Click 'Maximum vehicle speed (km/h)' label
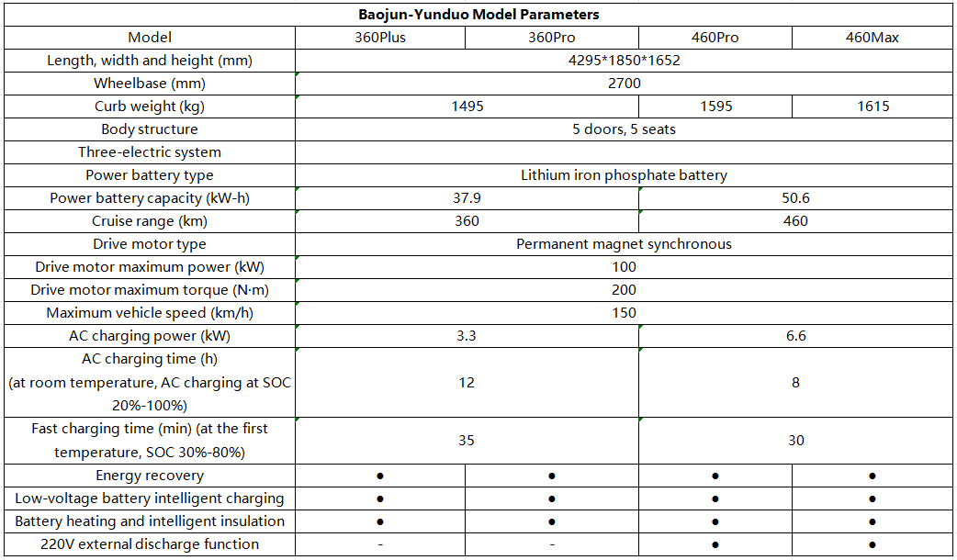The image size is (957, 560). point(150,313)
